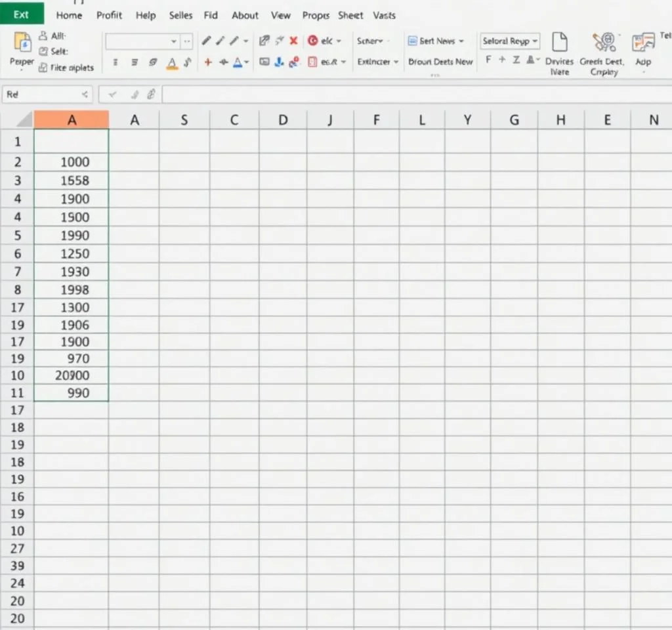Open the empty font name dropdown
The image size is (672, 630).
[x=174, y=41]
